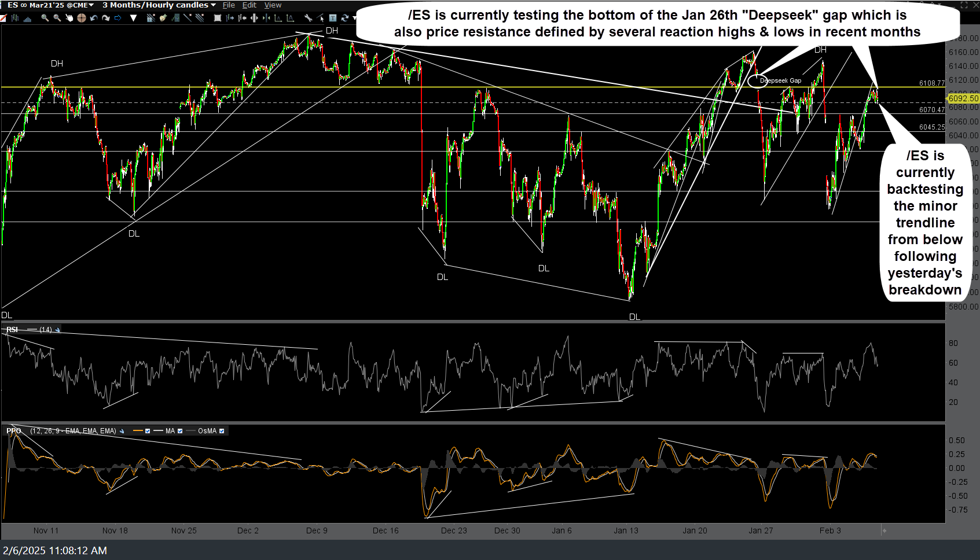Click the orange PPO line color swatch
980x560 pixels.
[x=139, y=430]
